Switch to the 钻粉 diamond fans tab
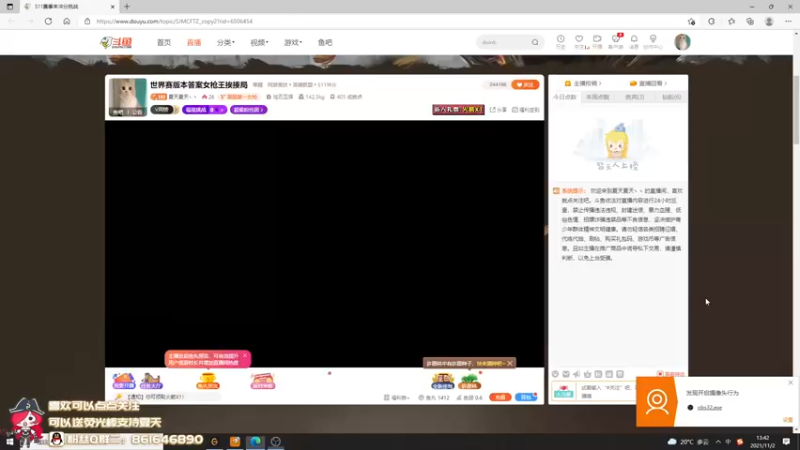The height and width of the screenshot is (450, 800). click(671, 97)
